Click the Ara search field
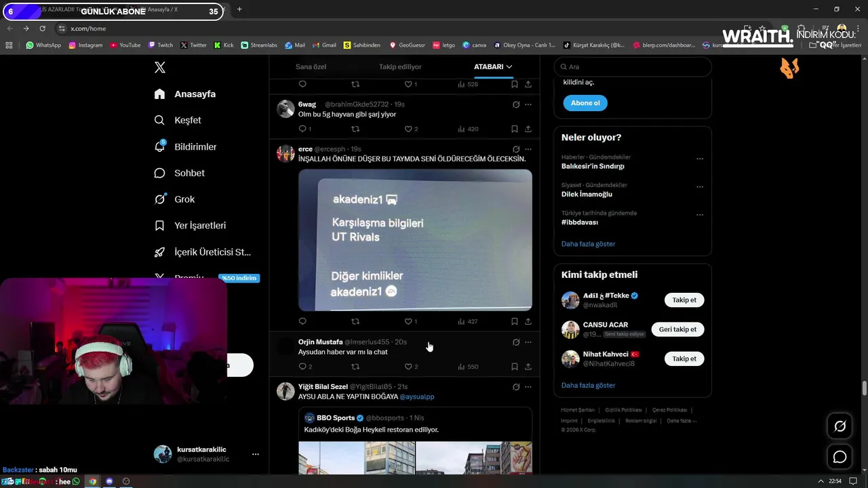This screenshot has width=868, height=488. click(x=633, y=66)
